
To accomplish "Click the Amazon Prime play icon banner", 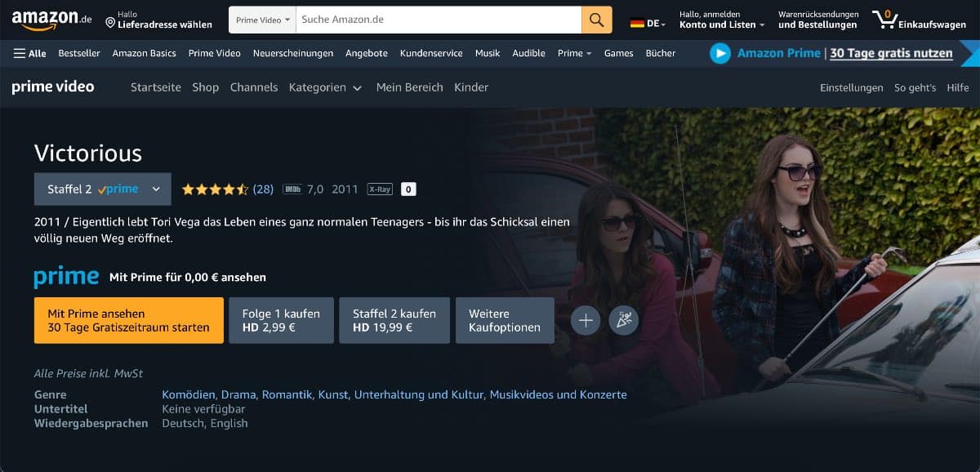I will pos(720,53).
